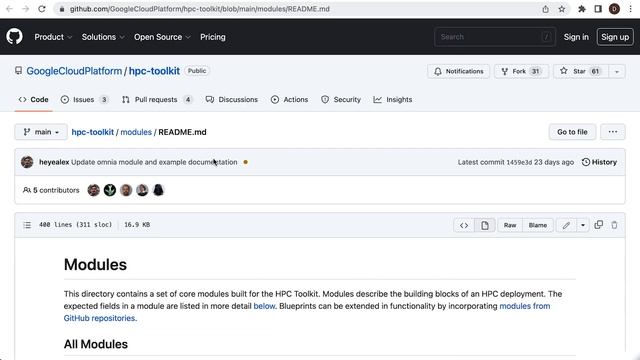
Task: Show rendered file view
Action: (x=484, y=225)
